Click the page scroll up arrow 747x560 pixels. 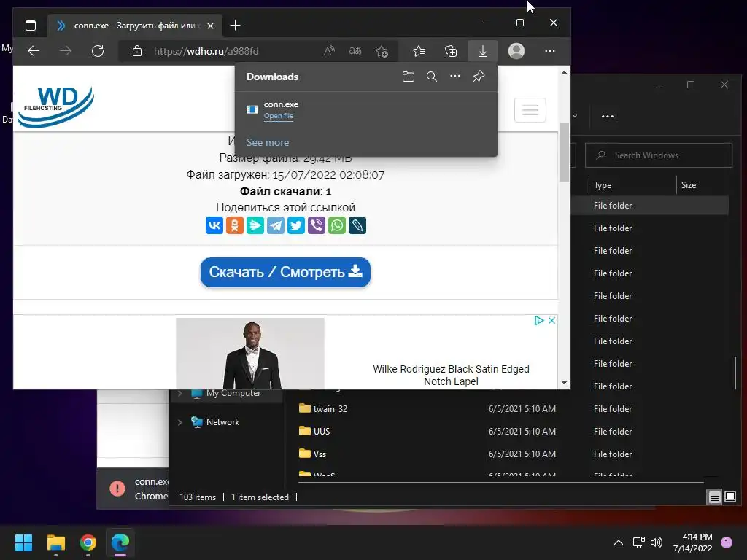click(564, 72)
